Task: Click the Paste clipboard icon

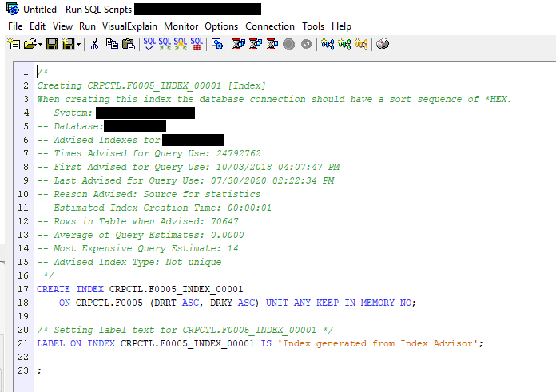Action: click(126, 44)
